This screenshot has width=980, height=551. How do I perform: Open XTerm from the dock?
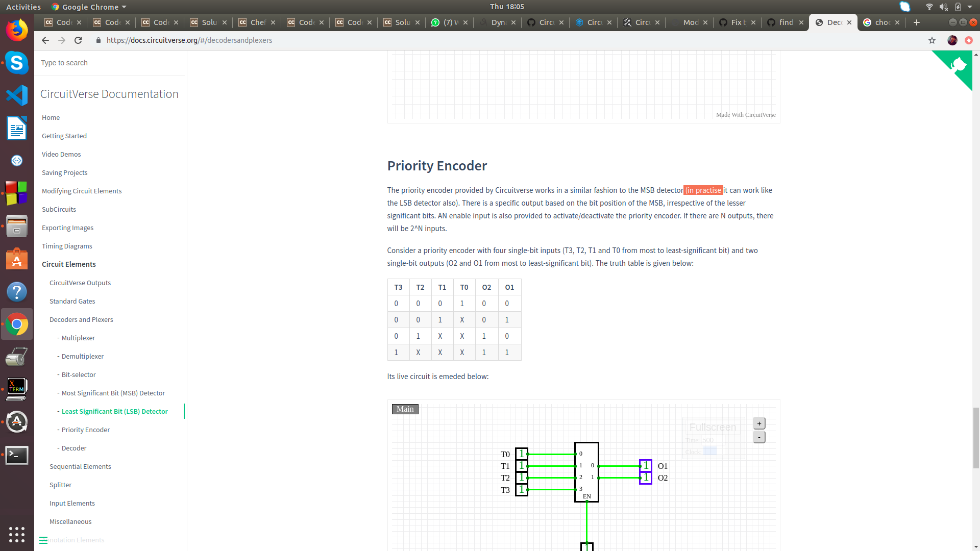[x=17, y=389]
